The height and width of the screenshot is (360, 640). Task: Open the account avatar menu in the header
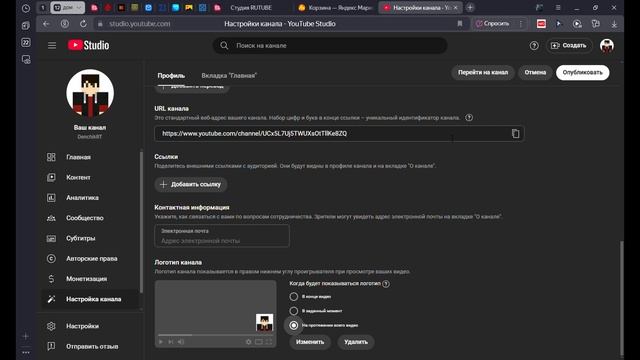[x=607, y=46]
